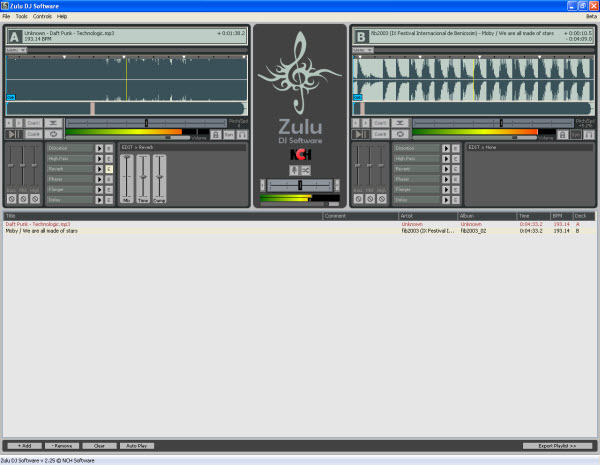Click Cue/II button on Deck B

(x=380, y=123)
